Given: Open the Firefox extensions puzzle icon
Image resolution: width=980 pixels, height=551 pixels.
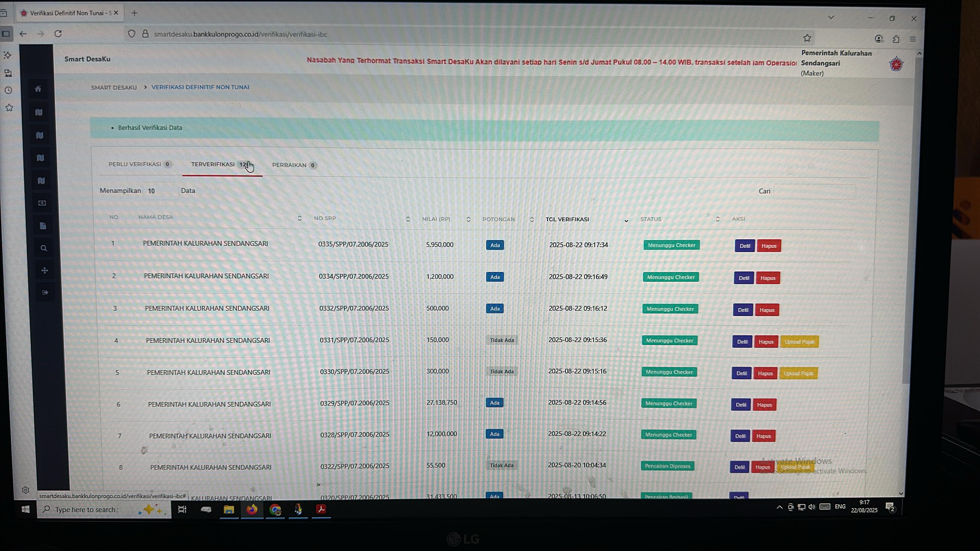Looking at the screenshot, I should [x=896, y=39].
